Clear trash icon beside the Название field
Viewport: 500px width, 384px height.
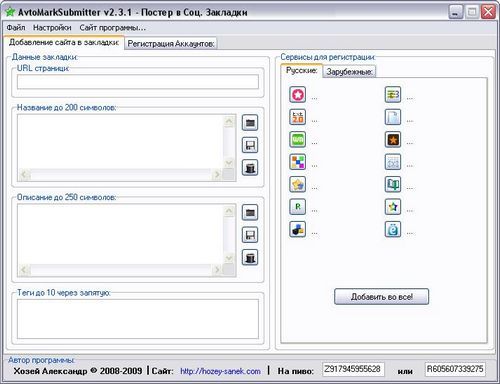250,167
